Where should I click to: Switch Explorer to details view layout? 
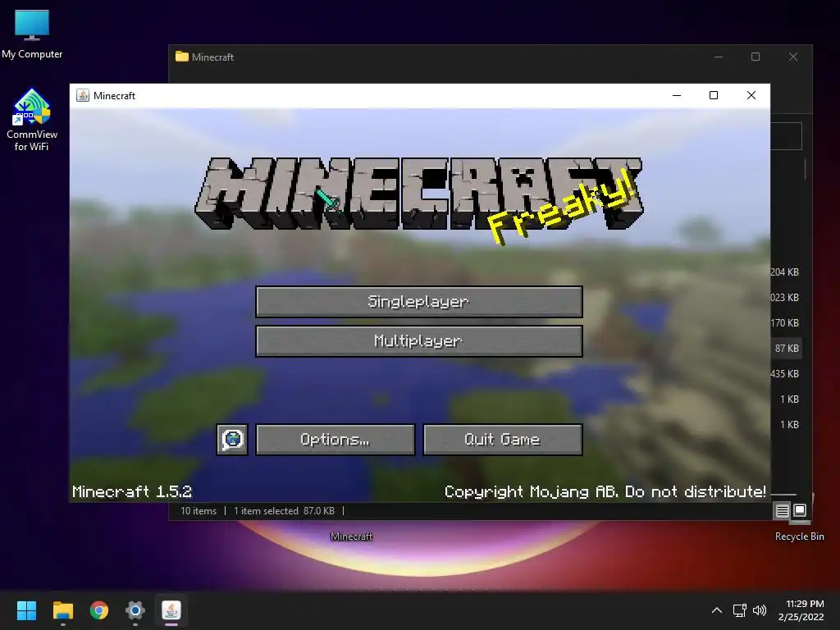coord(782,510)
